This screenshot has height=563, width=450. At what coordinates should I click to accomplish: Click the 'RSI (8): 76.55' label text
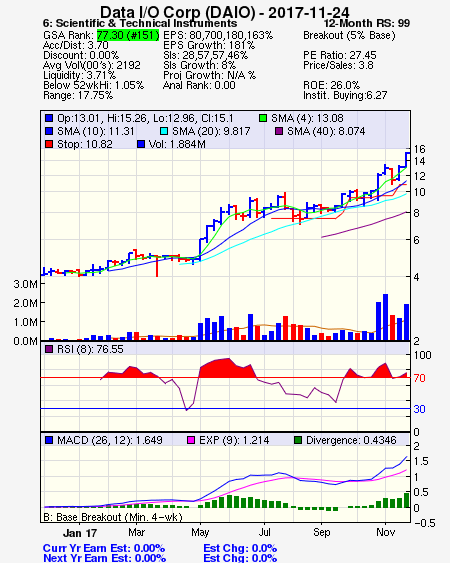[x=90, y=349]
